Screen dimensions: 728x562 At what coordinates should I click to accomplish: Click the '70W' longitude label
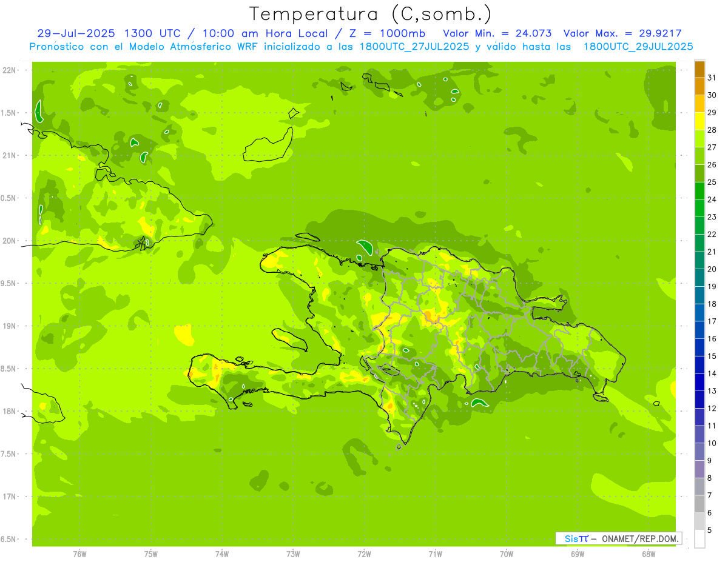tap(507, 554)
